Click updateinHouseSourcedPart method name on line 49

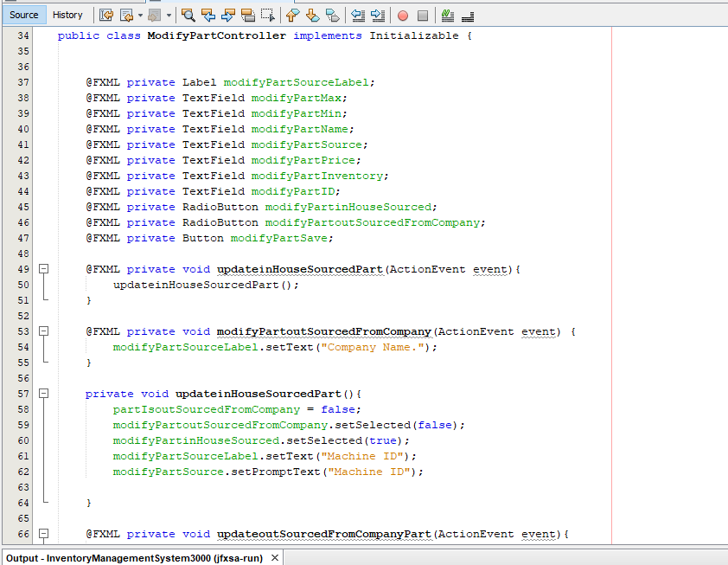pyautogui.click(x=300, y=269)
